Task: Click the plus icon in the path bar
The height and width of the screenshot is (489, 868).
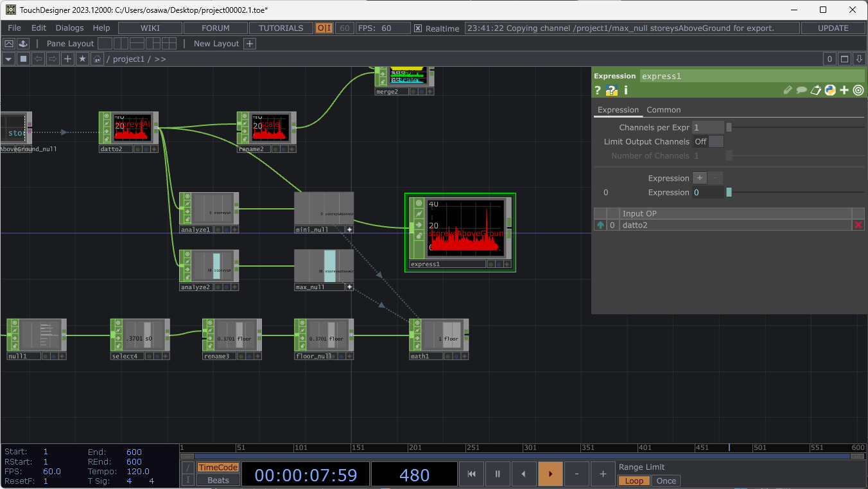Action: 67,59
